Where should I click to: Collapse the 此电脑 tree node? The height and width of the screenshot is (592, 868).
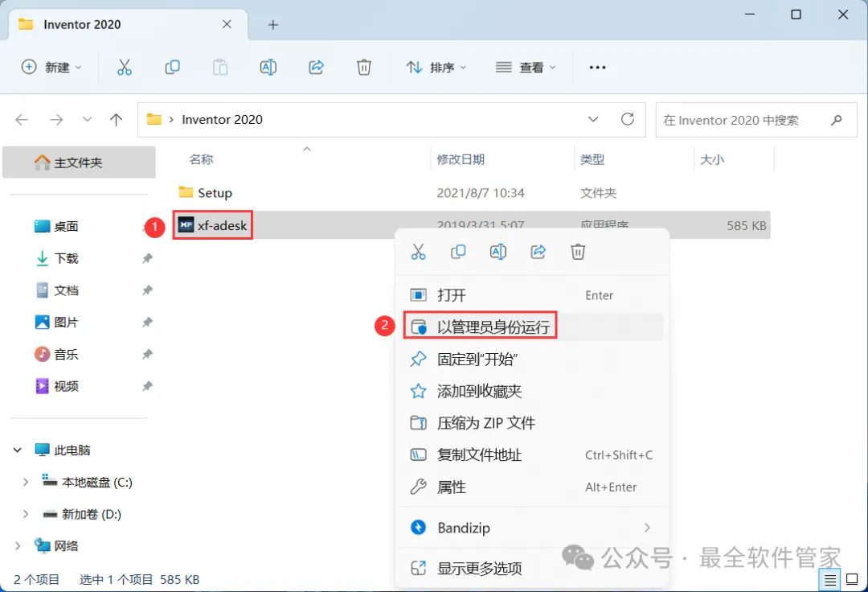tap(18, 450)
